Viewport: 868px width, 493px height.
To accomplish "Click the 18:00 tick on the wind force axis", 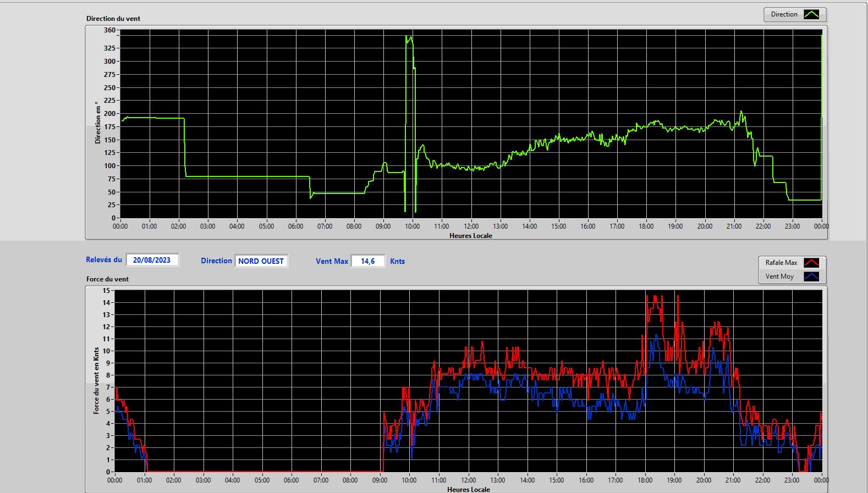I will [645, 480].
